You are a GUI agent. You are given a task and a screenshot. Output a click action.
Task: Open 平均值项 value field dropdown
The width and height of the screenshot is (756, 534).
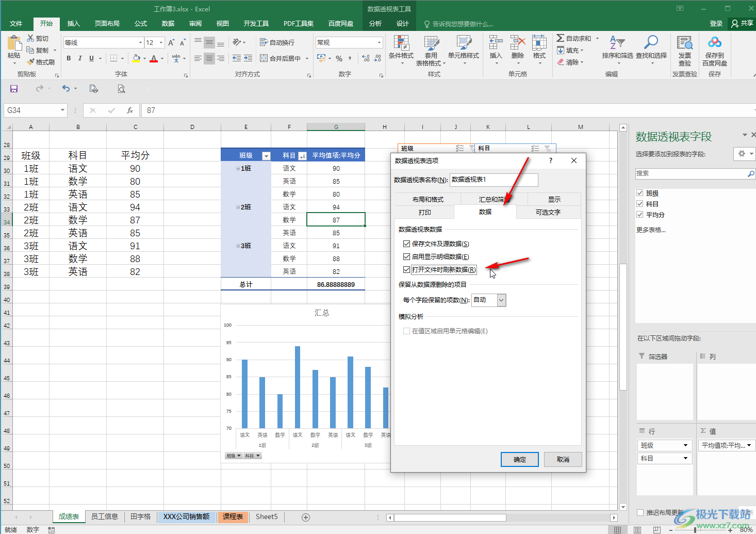pos(749,445)
